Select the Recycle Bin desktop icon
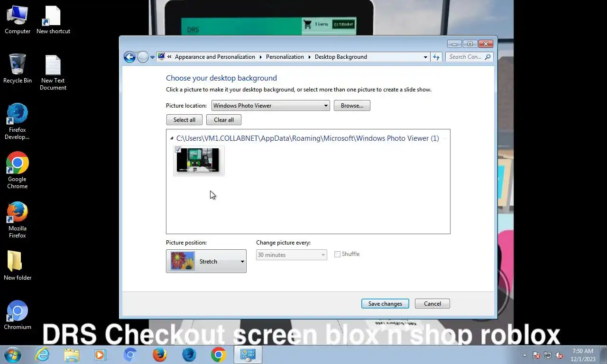Viewport: 607px width, 364px height. (x=18, y=69)
